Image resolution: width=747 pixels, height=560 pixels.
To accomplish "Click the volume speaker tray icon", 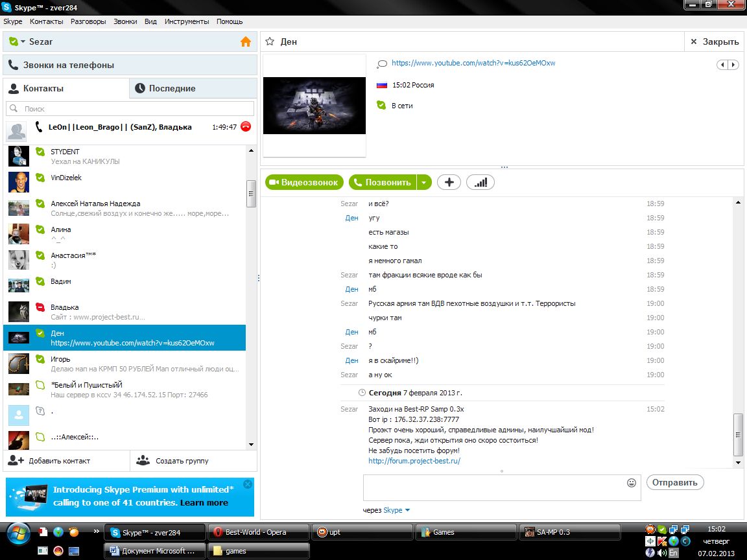I will pyautogui.click(x=661, y=553).
